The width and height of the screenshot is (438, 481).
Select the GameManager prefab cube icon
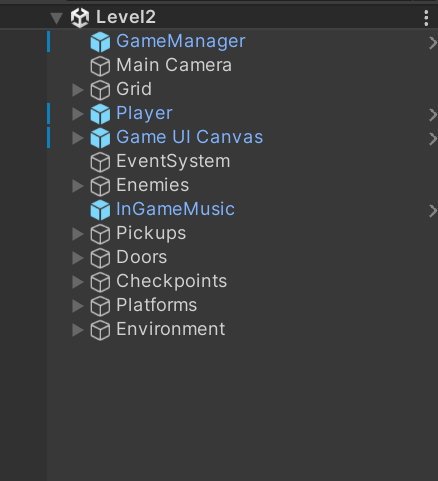(x=100, y=42)
